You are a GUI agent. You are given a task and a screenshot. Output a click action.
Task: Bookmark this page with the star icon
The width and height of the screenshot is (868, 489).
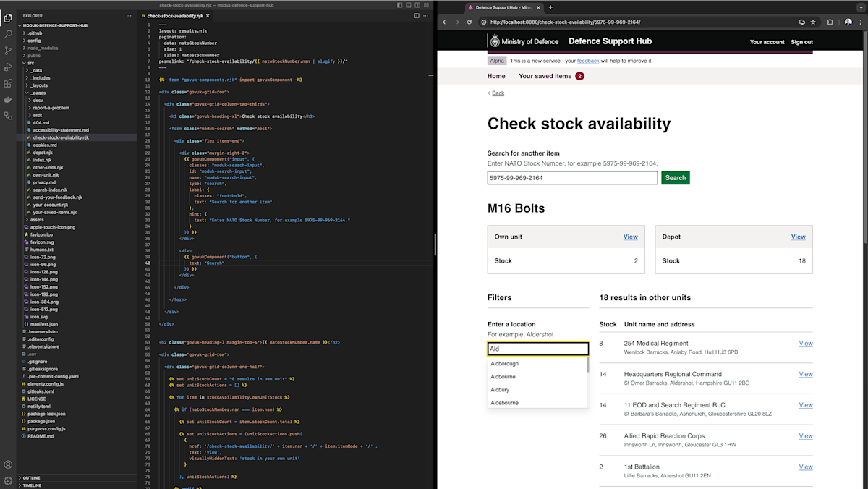tap(813, 22)
